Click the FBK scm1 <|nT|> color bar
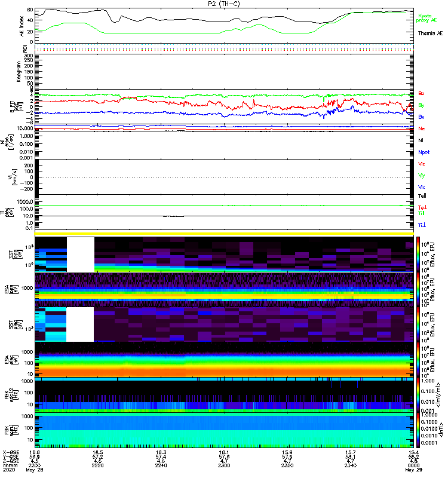Viewport: 448px width, 478px height. 418,430
